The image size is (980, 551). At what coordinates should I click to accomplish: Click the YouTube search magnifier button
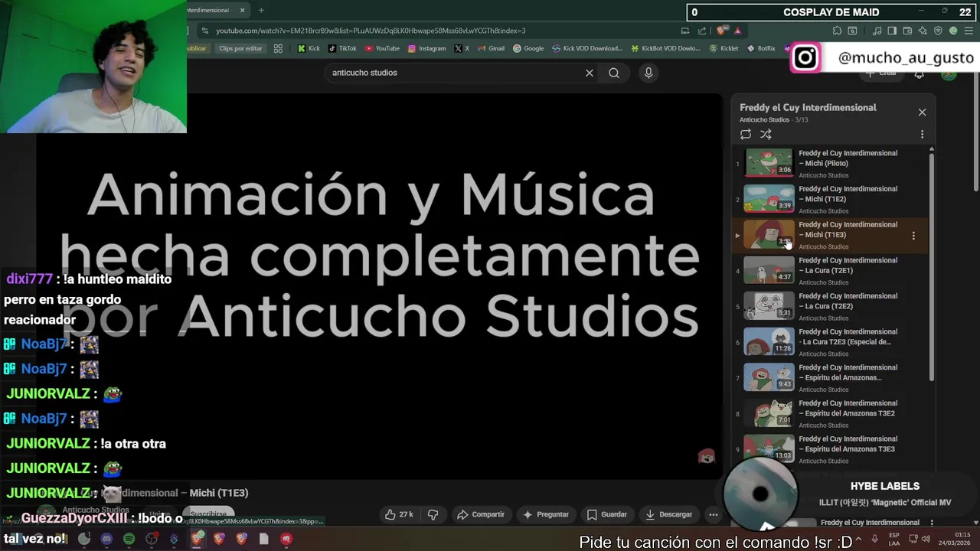614,73
